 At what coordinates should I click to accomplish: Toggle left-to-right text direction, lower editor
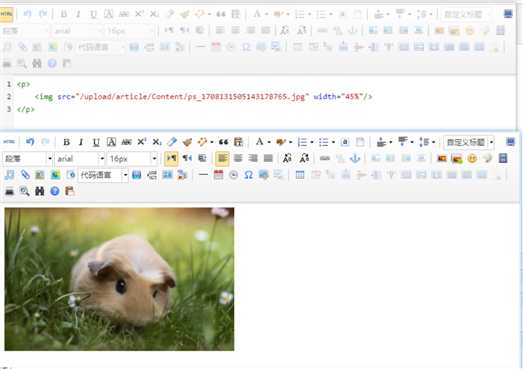tap(171, 158)
